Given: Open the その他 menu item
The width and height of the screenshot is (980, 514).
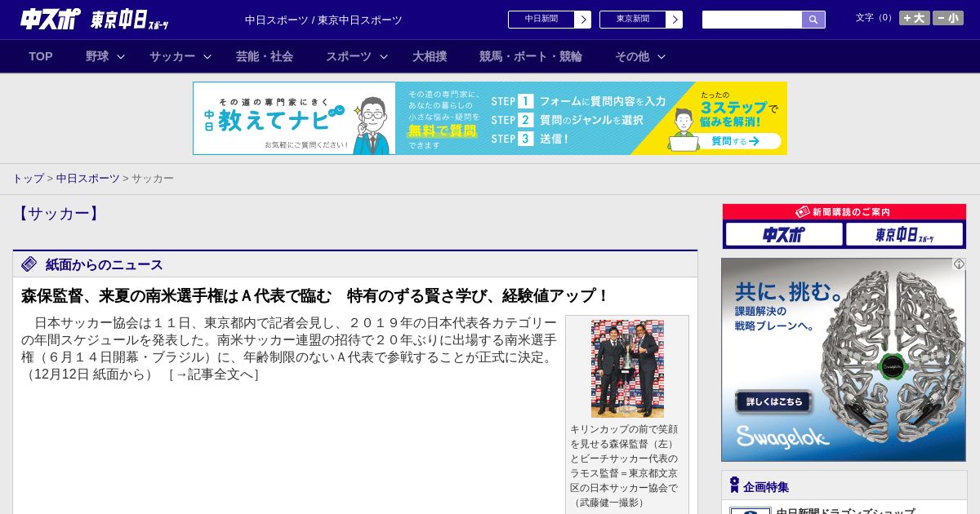Looking at the screenshot, I should click(632, 56).
